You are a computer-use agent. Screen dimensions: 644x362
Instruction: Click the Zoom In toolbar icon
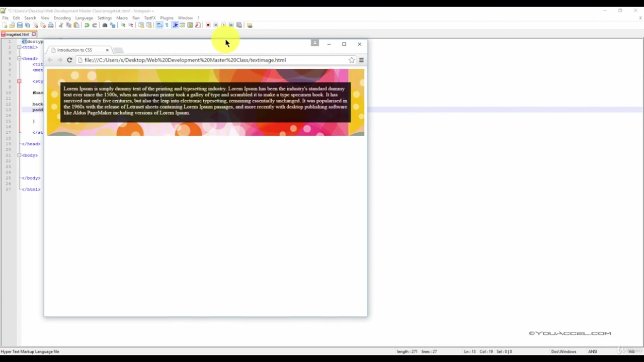click(x=123, y=25)
